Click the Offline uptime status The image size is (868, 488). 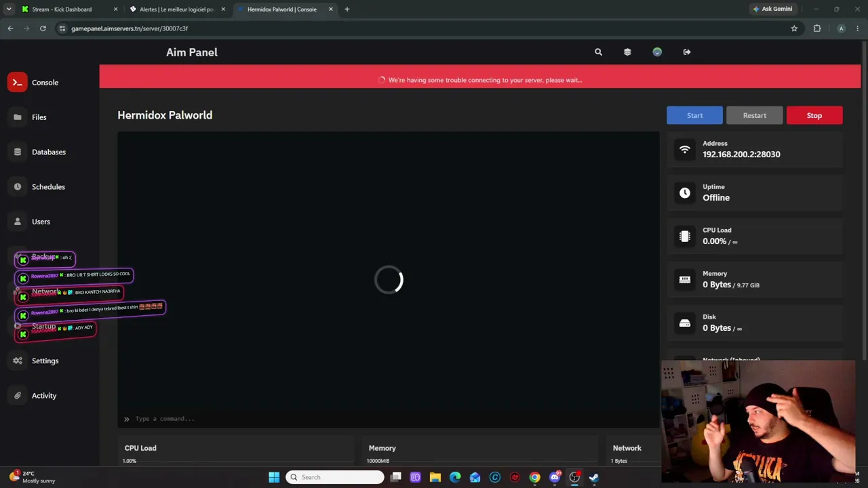point(716,198)
